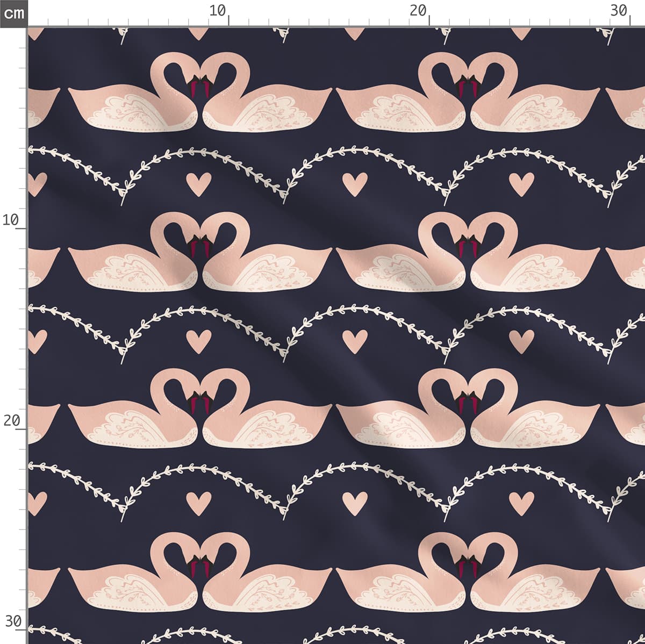This screenshot has height=644, width=645.
Task: Click the 20 mark on vertical ruler
Action: coord(11,421)
